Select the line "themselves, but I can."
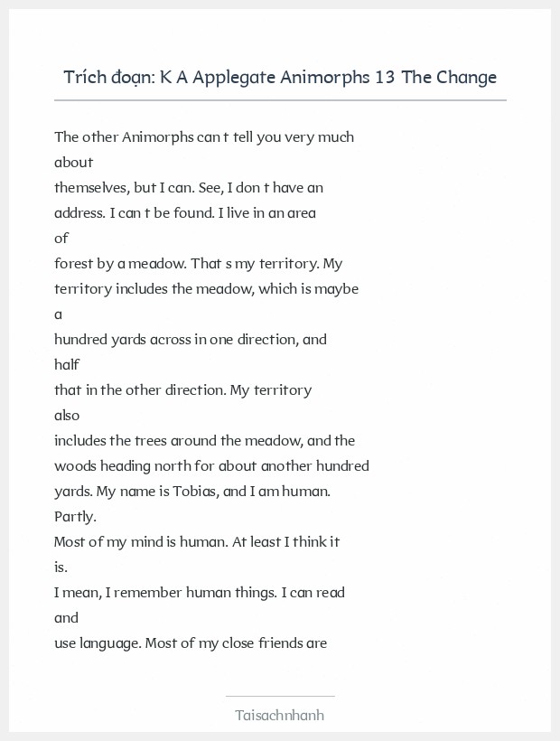 [189, 188]
